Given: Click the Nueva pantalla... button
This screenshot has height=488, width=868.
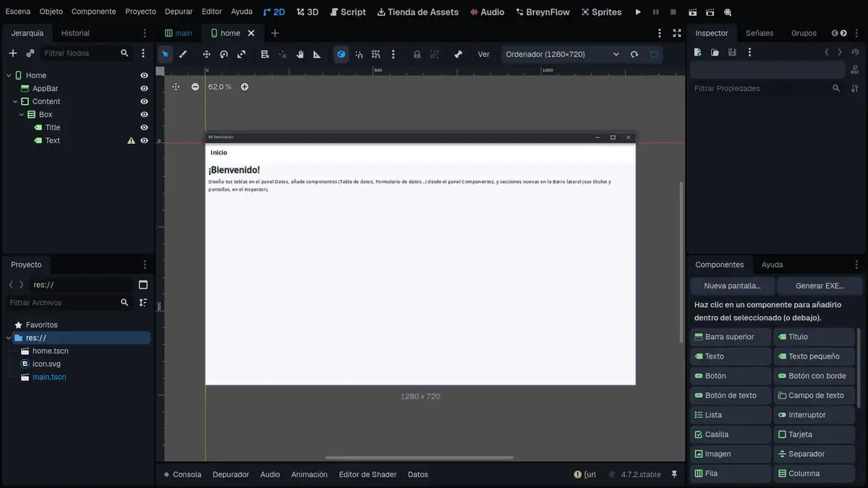Looking at the screenshot, I should 732,286.
